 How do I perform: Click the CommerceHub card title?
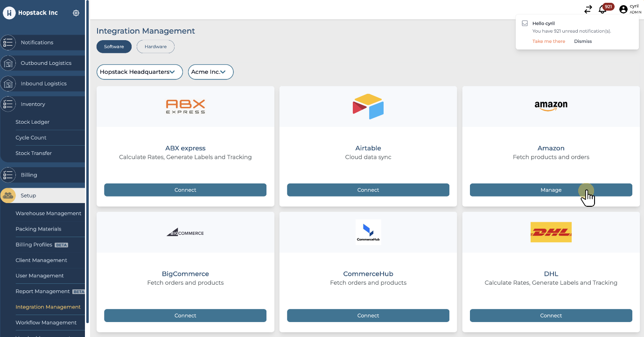(x=368, y=274)
